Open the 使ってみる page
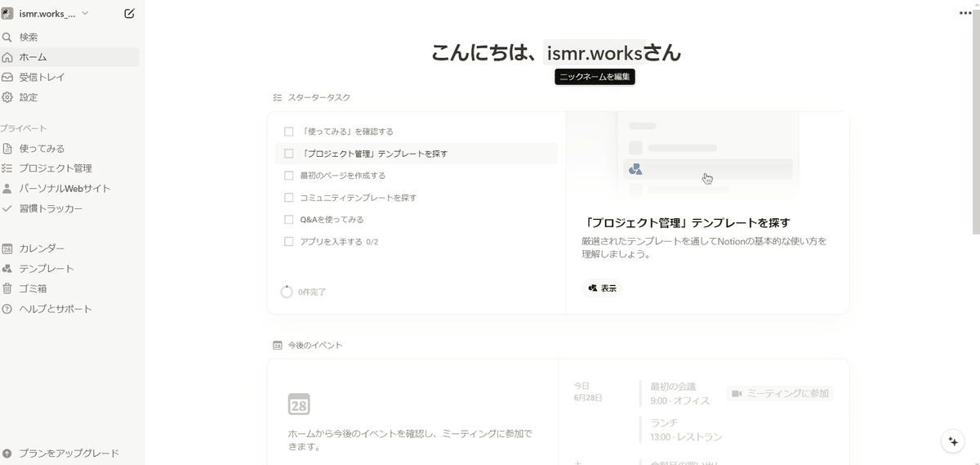The width and height of the screenshot is (980, 465). pyautogui.click(x=70, y=149)
